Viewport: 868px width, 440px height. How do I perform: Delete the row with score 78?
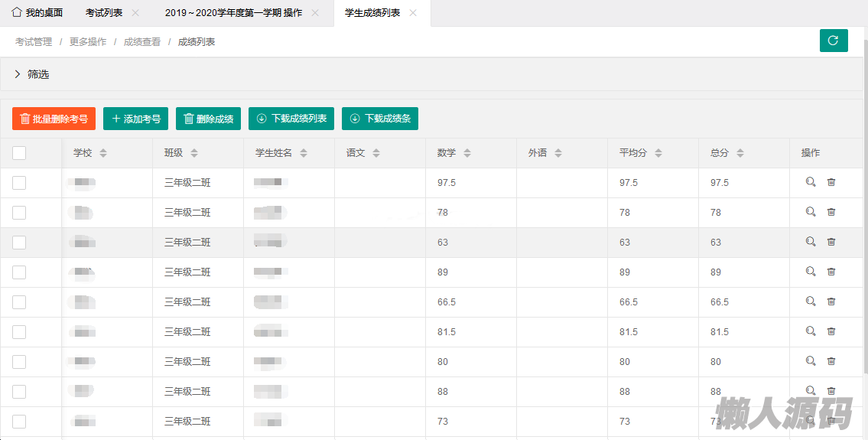tap(831, 212)
